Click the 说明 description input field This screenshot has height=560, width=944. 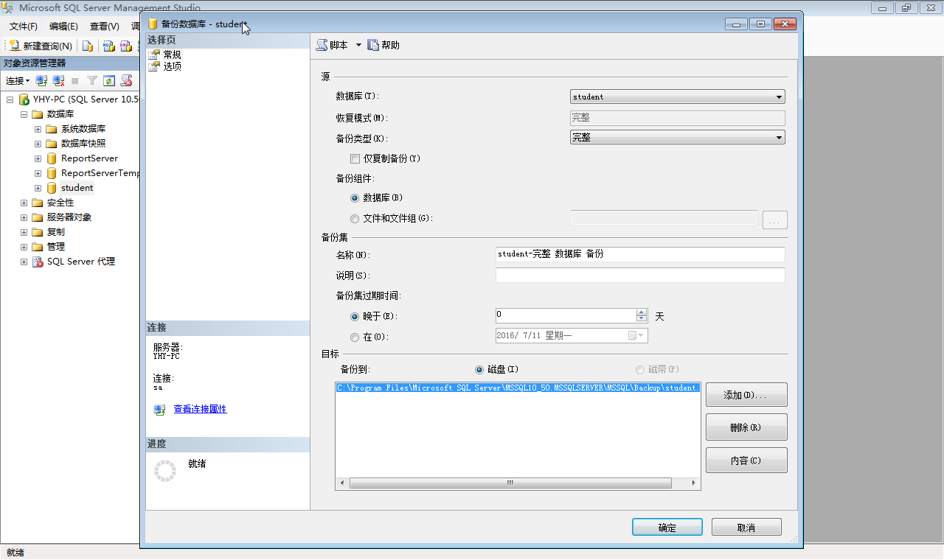point(640,275)
